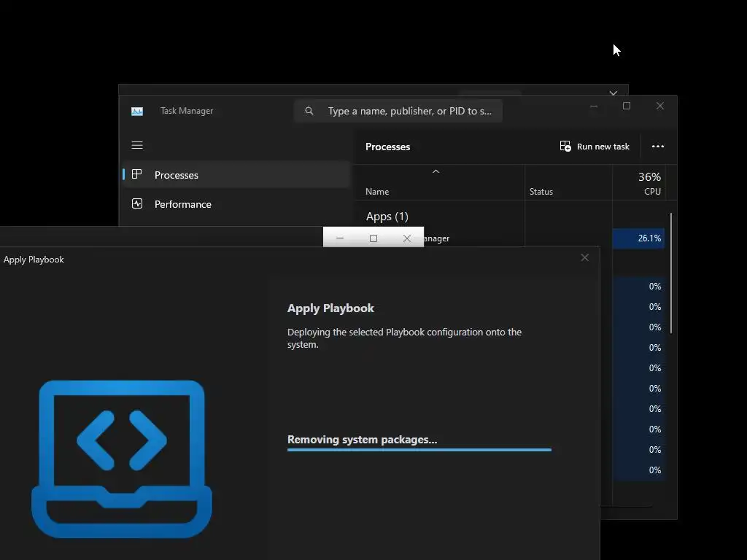Click the Deploying the selected Playbook description
747x560 pixels.
click(x=404, y=338)
